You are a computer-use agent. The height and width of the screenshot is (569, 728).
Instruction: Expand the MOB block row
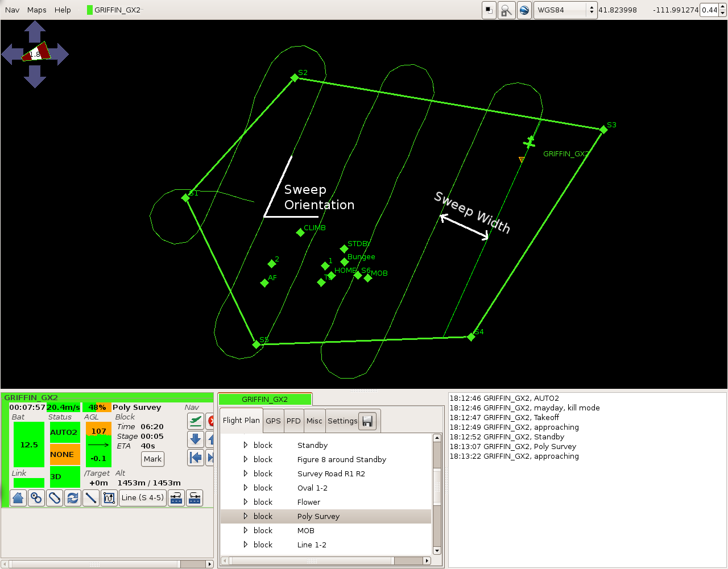(x=246, y=530)
